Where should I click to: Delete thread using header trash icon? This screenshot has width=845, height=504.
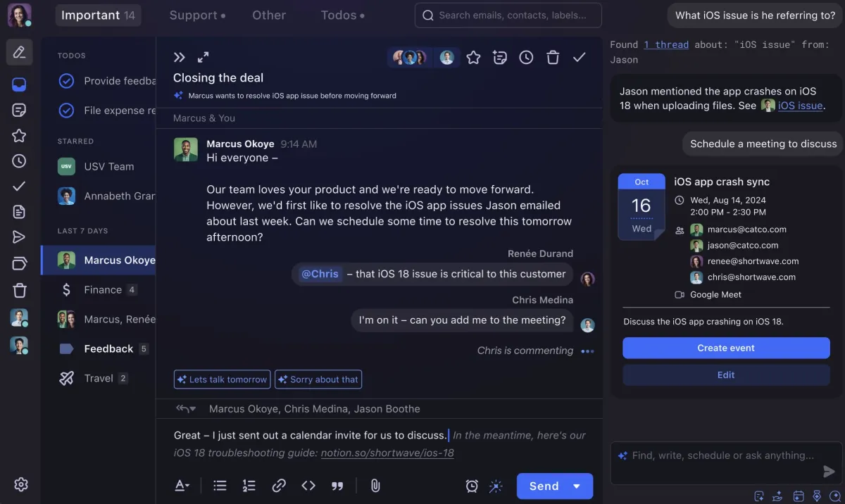553,58
